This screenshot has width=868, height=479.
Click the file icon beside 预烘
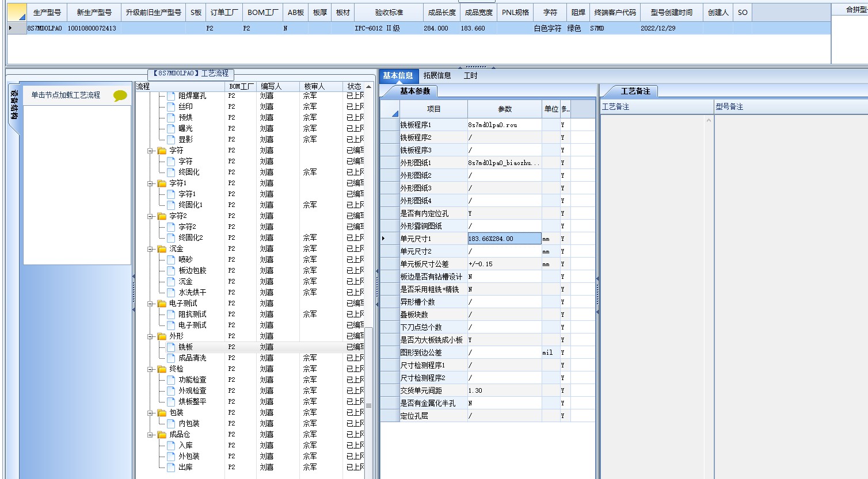(x=171, y=117)
